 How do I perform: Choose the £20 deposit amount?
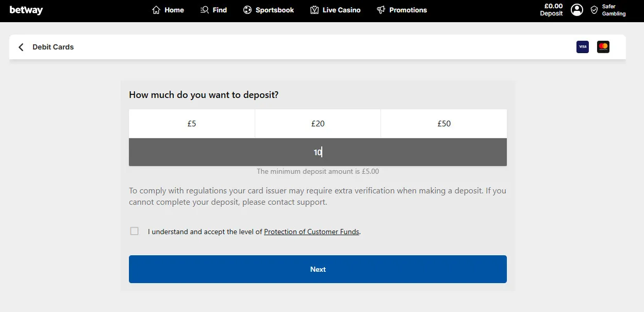(318, 123)
